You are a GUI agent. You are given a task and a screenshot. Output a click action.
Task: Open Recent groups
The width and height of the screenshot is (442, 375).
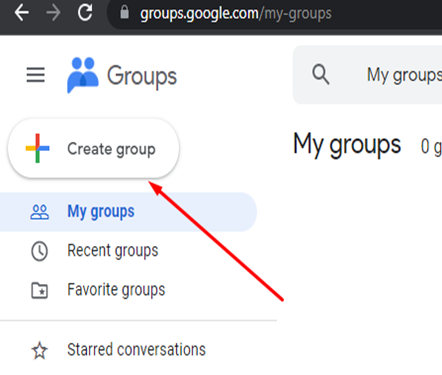click(x=113, y=251)
